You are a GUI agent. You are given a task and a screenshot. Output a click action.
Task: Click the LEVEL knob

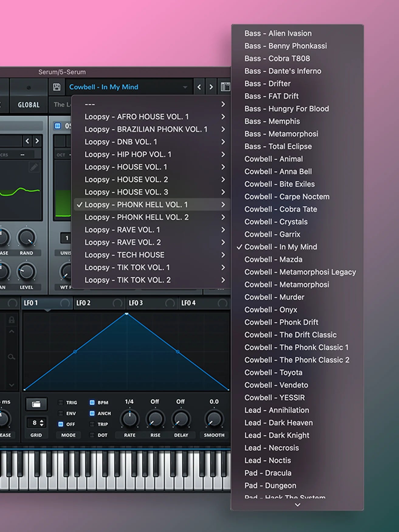coord(26,272)
